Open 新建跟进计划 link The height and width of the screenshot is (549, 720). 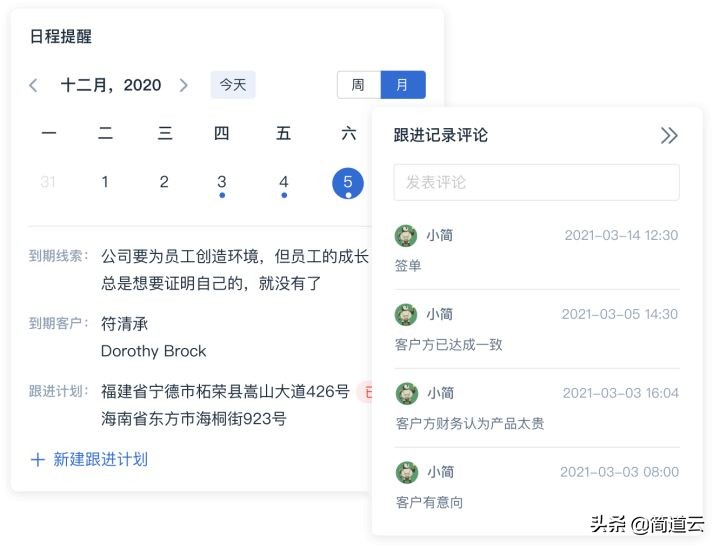[x=101, y=459]
